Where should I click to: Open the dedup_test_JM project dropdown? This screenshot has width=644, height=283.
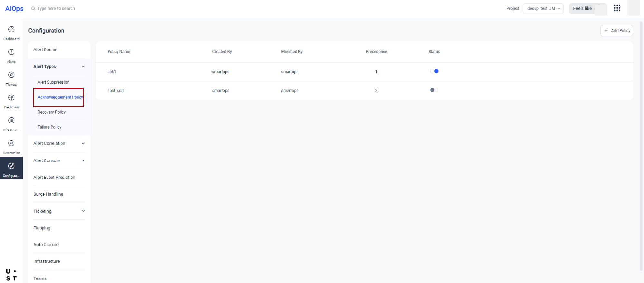tap(543, 9)
